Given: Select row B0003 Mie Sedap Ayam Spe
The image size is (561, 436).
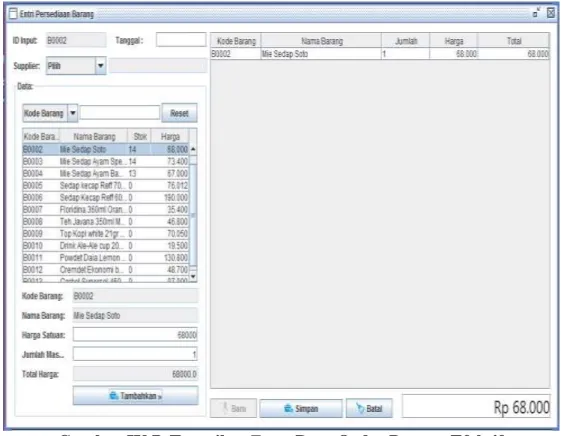Looking at the screenshot, I should click(x=106, y=161).
